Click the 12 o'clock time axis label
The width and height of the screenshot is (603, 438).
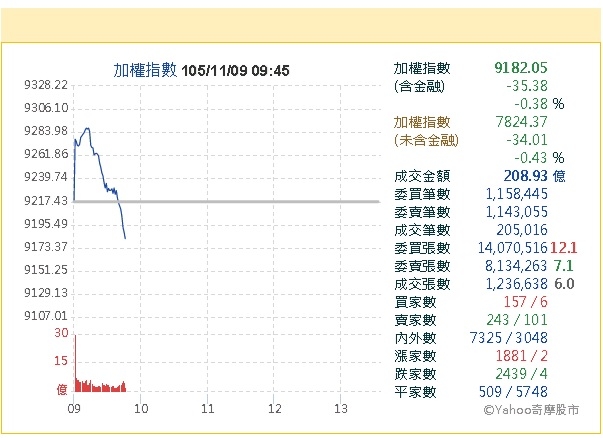pos(275,408)
